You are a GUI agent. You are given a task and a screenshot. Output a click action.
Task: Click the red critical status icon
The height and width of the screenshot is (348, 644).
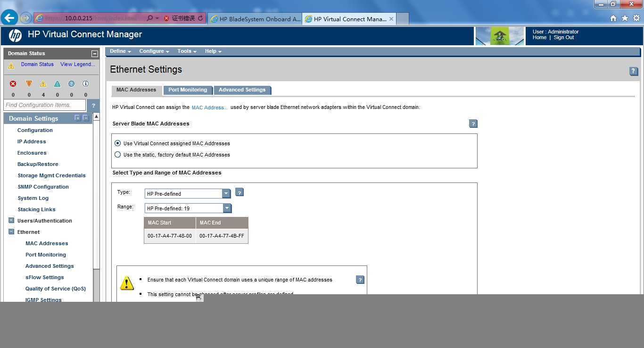click(x=13, y=83)
